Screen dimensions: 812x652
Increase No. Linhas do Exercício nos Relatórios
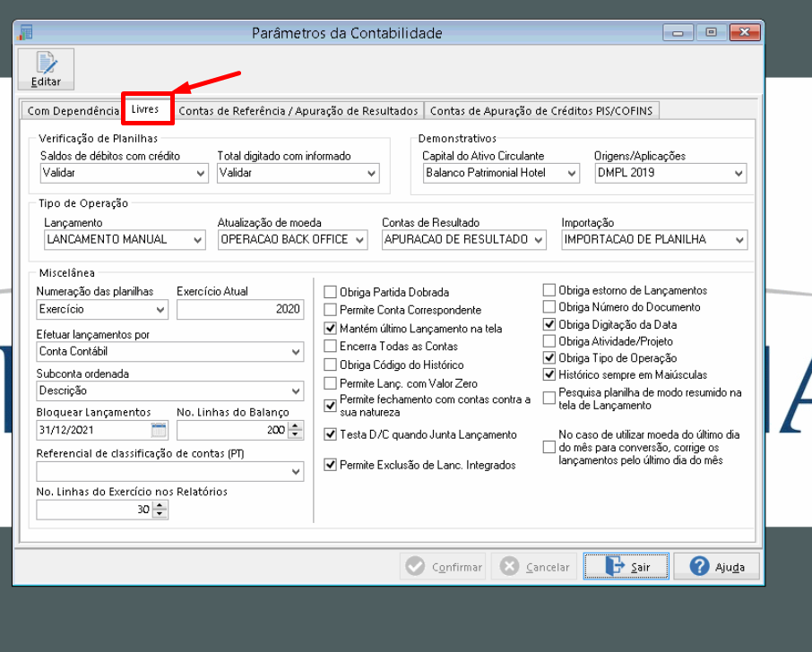pyautogui.click(x=160, y=505)
